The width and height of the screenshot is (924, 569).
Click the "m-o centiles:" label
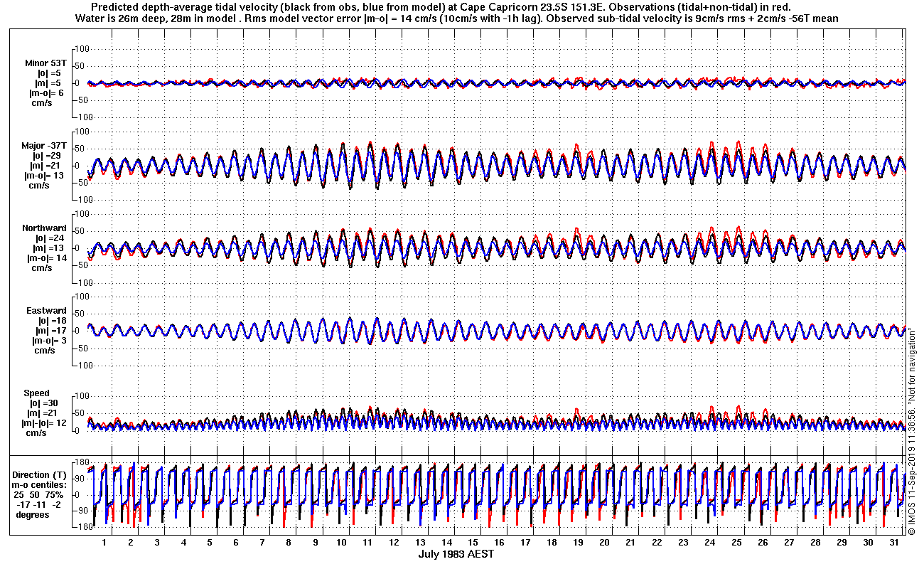click(x=41, y=484)
